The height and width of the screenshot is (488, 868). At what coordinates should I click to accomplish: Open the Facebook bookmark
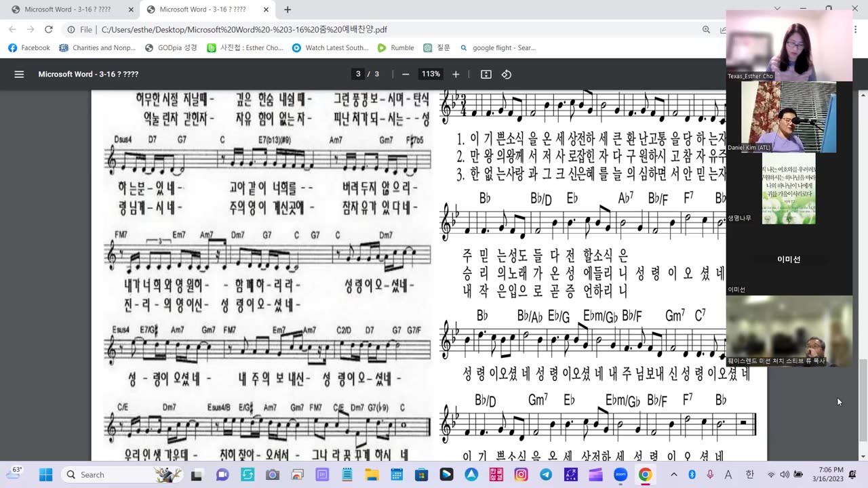(x=28, y=48)
